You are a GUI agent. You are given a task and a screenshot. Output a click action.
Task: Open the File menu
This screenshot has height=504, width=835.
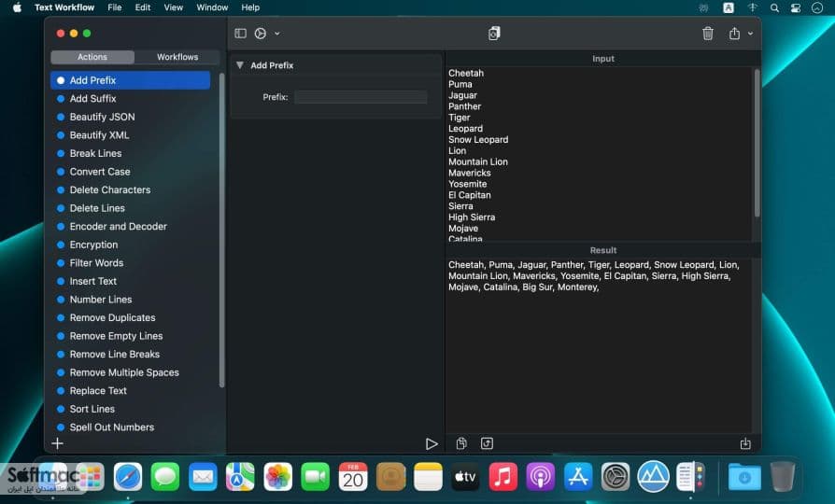click(115, 7)
